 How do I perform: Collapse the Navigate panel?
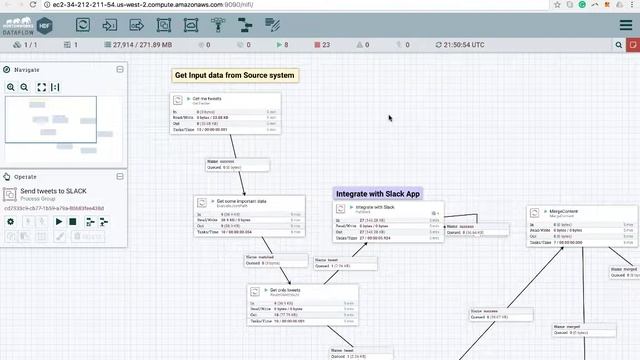[120, 69]
